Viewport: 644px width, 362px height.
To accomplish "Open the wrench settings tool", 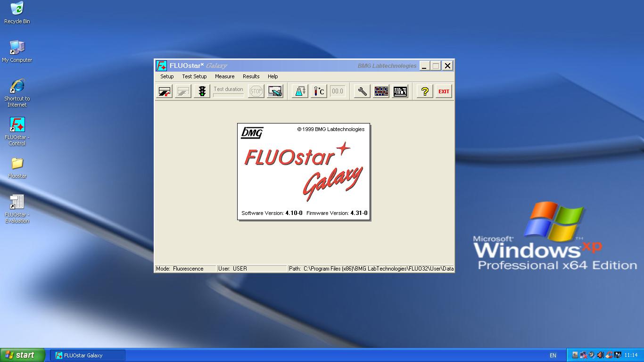I will click(362, 91).
